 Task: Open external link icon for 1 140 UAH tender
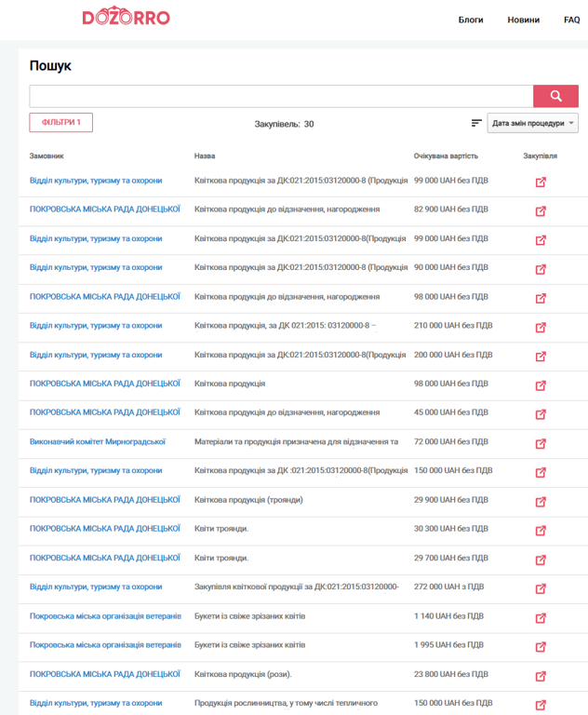click(541, 618)
